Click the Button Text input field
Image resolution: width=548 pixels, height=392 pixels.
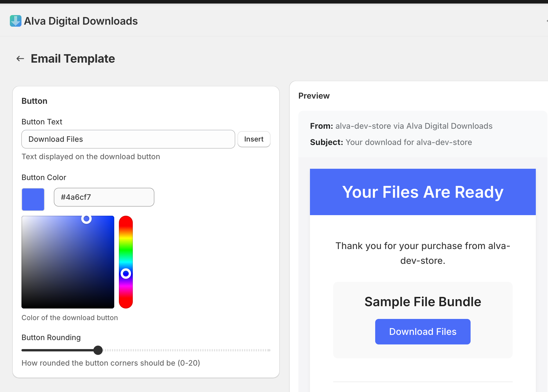128,139
